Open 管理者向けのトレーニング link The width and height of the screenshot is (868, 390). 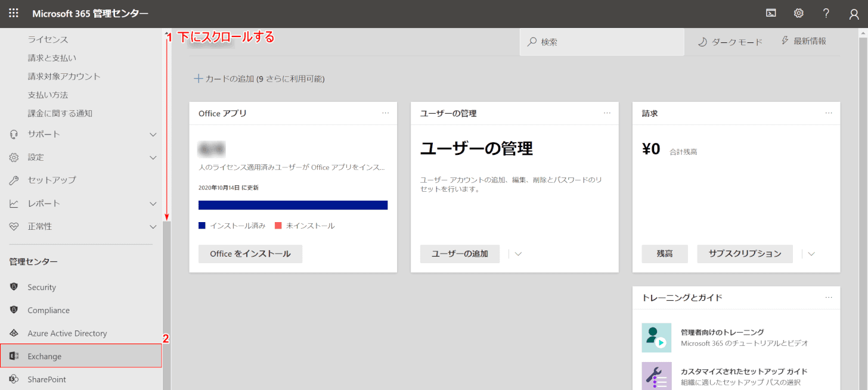coord(723,332)
